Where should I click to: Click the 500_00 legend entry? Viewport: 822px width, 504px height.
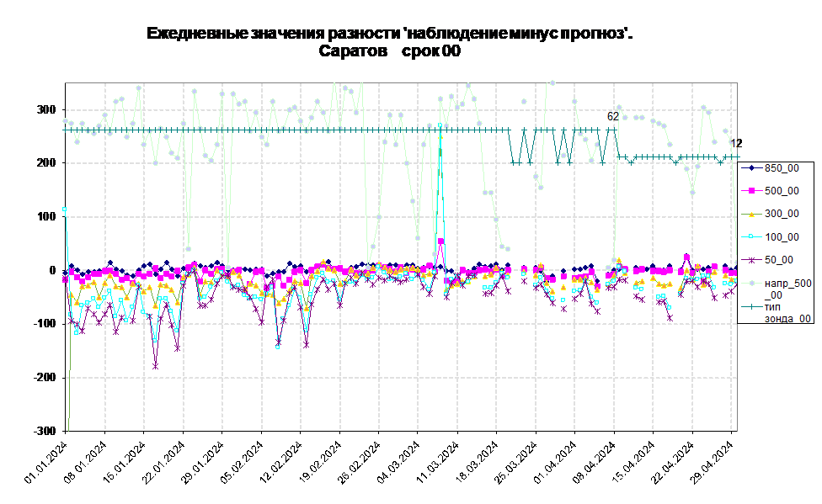771,191
